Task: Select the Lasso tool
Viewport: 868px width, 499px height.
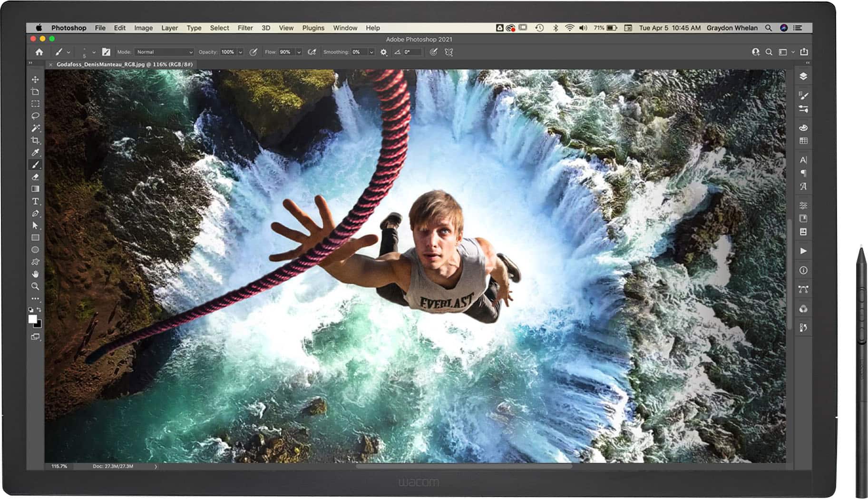Action: pyautogui.click(x=35, y=116)
